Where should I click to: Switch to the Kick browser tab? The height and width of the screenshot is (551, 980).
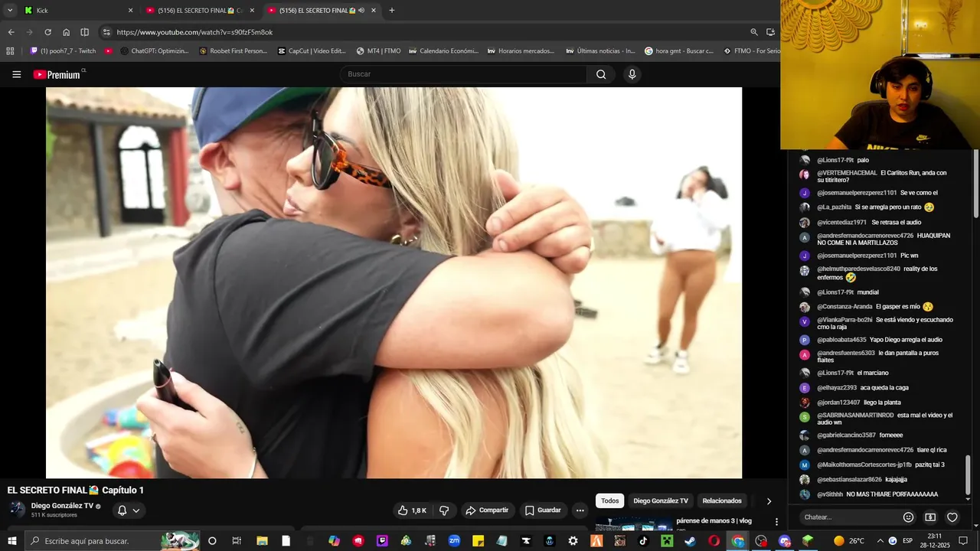click(x=77, y=11)
